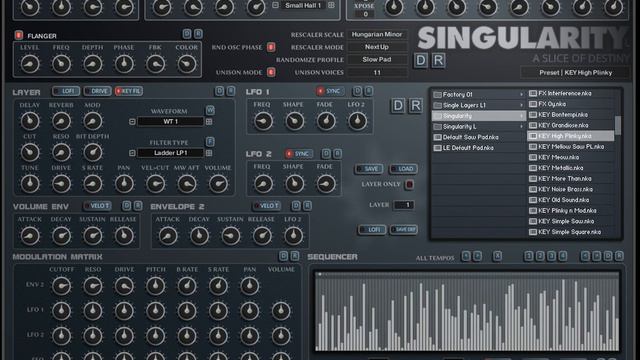
Task: Select sequencer pattern 3 button
Action: pyautogui.click(x=551, y=256)
